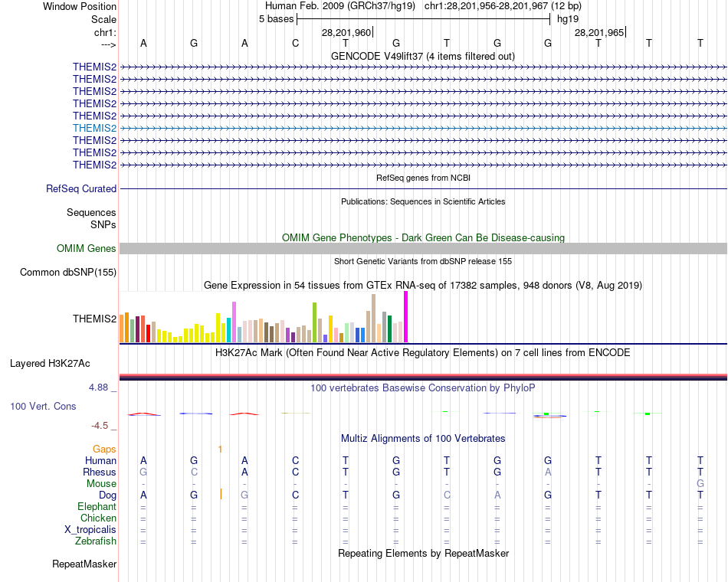Click 'Repeating Elements by RepeatMasker' title
This screenshot has height=582, width=728.
424,553
